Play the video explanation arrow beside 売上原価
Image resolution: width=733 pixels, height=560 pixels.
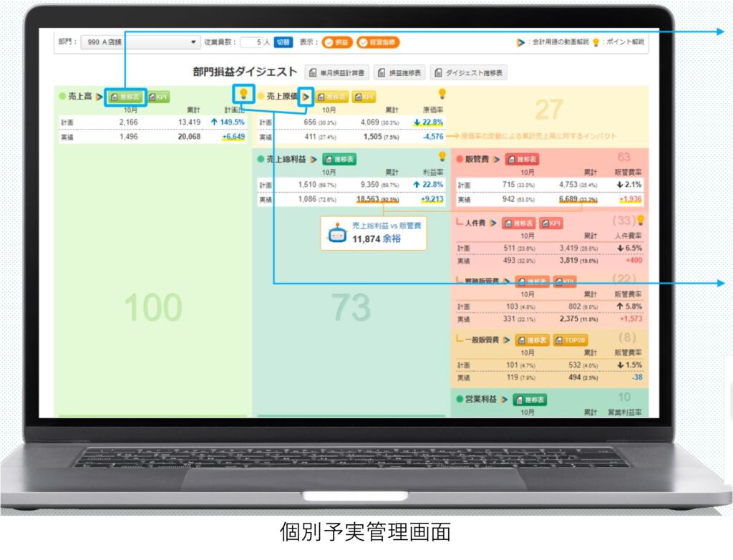pos(306,96)
